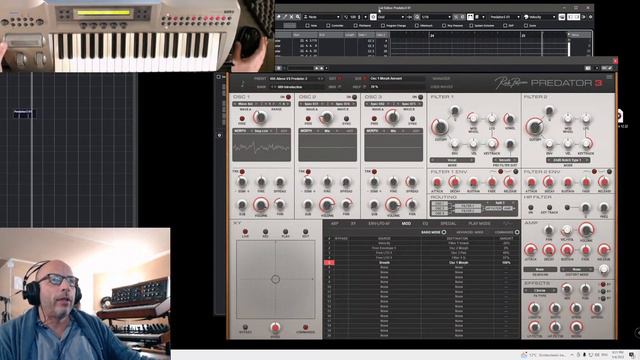
Task: Toggle the OSC 1 On switch
Action: click(x=288, y=97)
